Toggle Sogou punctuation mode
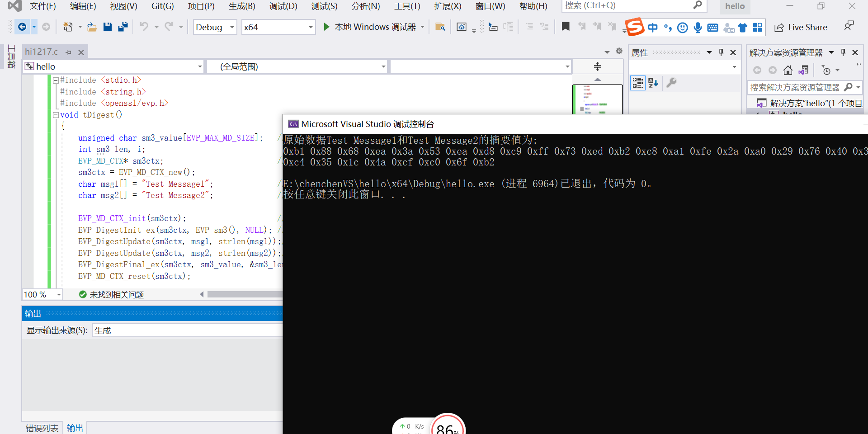The width and height of the screenshot is (868, 434). 668,28
